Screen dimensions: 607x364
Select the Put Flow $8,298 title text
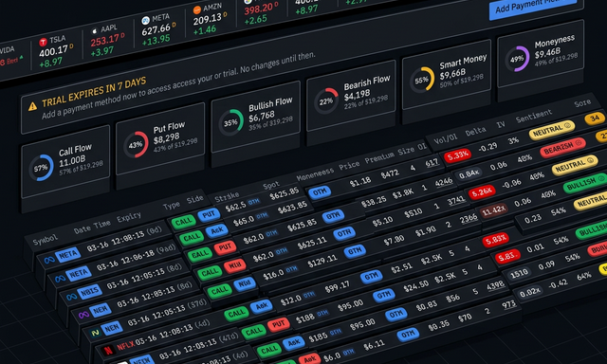pos(169,133)
